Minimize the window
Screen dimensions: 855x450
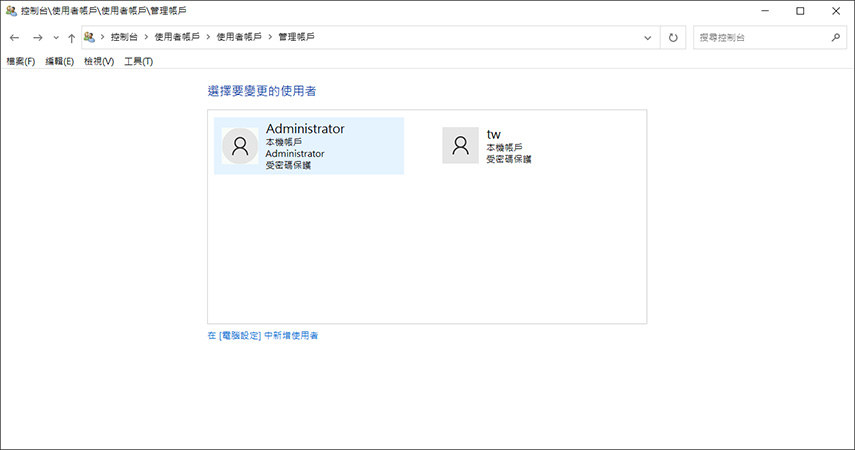point(765,10)
